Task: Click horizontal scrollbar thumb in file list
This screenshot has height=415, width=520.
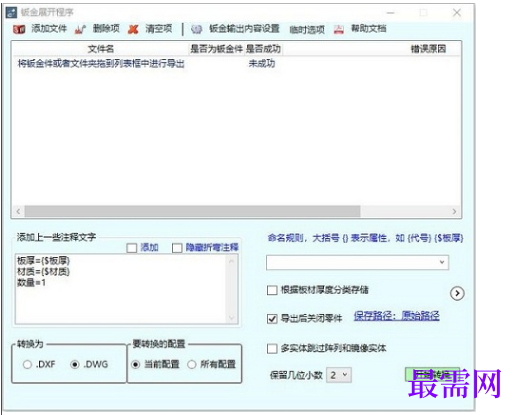Action: click(192, 211)
